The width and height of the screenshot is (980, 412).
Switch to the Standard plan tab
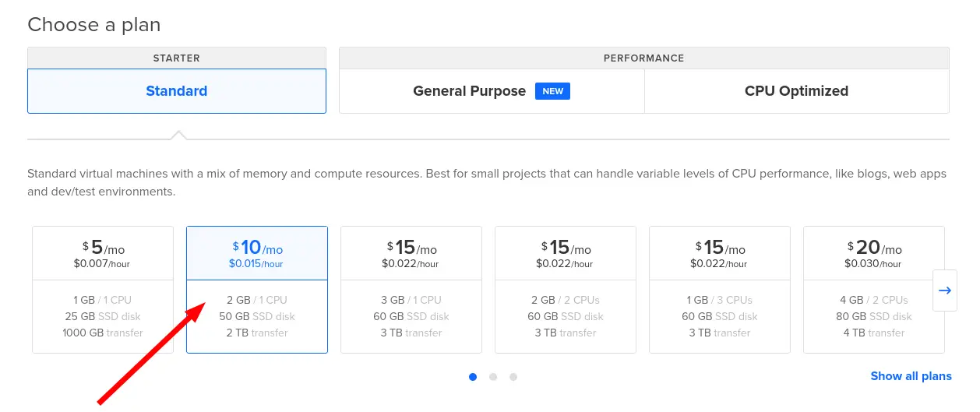click(x=177, y=91)
